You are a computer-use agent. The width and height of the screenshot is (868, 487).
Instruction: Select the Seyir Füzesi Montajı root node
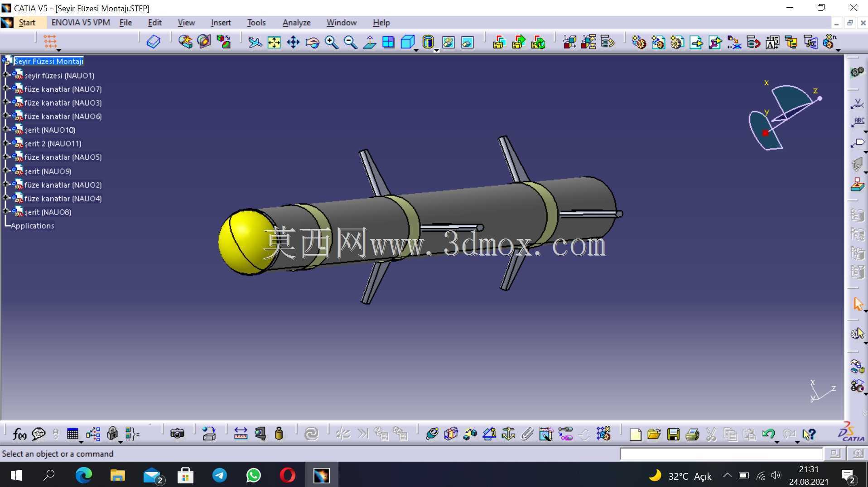tap(49, 61)
